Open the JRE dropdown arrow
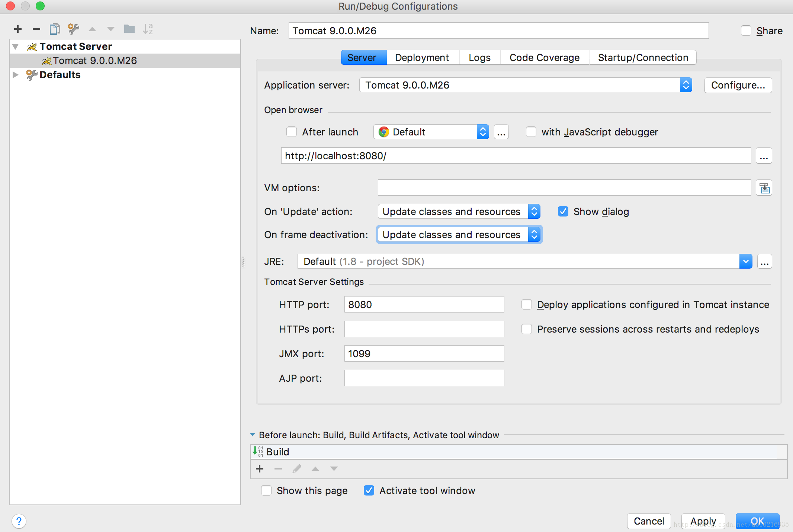The height and width of the screenshot is (532, 793). pos(745,262)
